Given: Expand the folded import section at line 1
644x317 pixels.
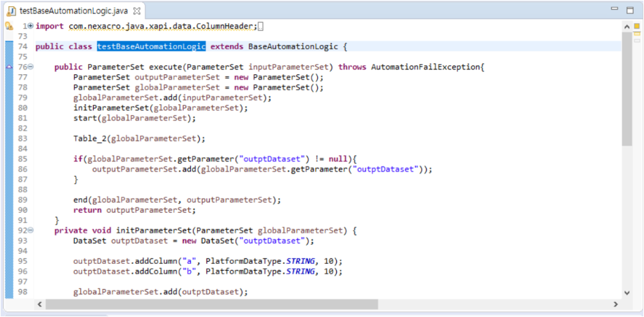Looking at the screenshot, I should 31,26.
